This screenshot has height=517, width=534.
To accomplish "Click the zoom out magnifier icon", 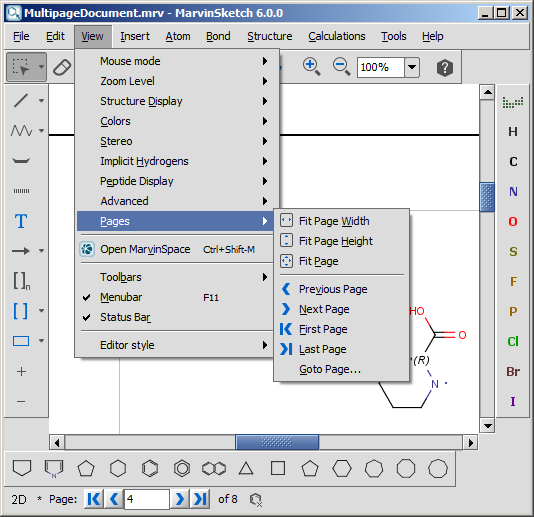I will click(x=341, y=67).
